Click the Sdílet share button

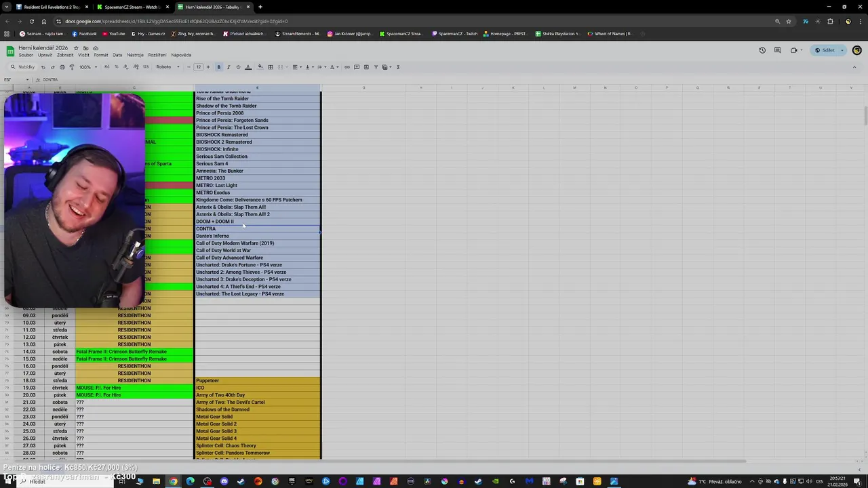[825, 50]
